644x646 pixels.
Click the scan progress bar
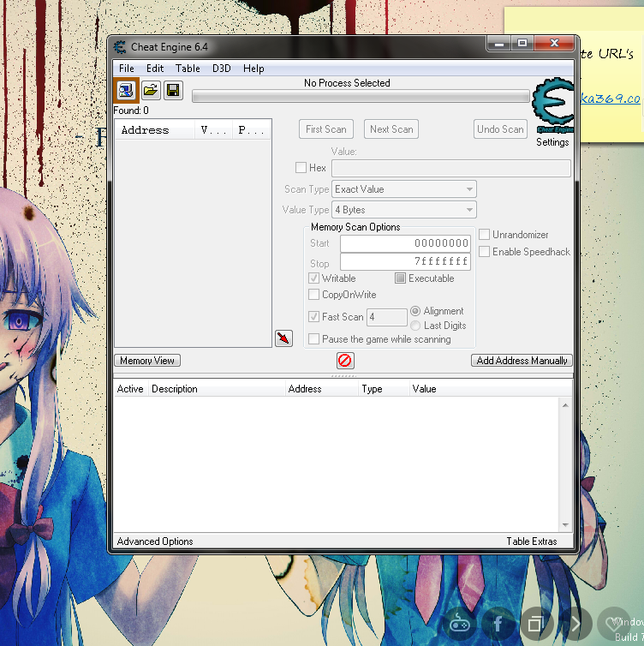[361, 96]
